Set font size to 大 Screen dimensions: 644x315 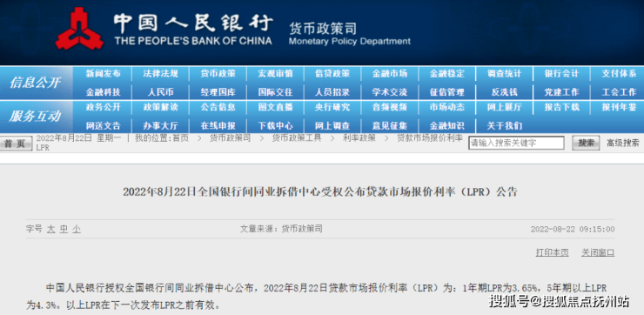(50, 229)
